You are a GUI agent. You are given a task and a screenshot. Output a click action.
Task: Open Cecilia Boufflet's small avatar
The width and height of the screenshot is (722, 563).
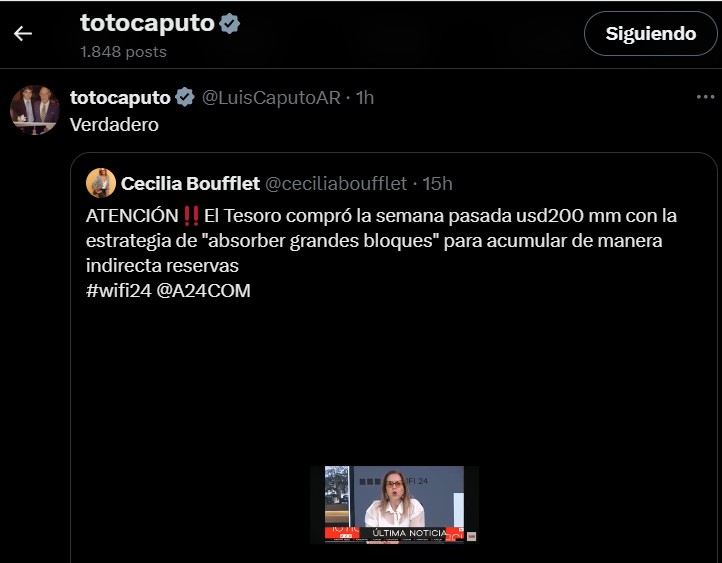[x=101, y=183]
